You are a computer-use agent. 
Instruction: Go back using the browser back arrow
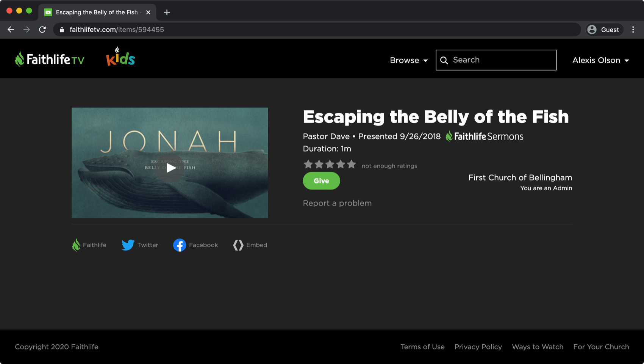pos(11,30)
